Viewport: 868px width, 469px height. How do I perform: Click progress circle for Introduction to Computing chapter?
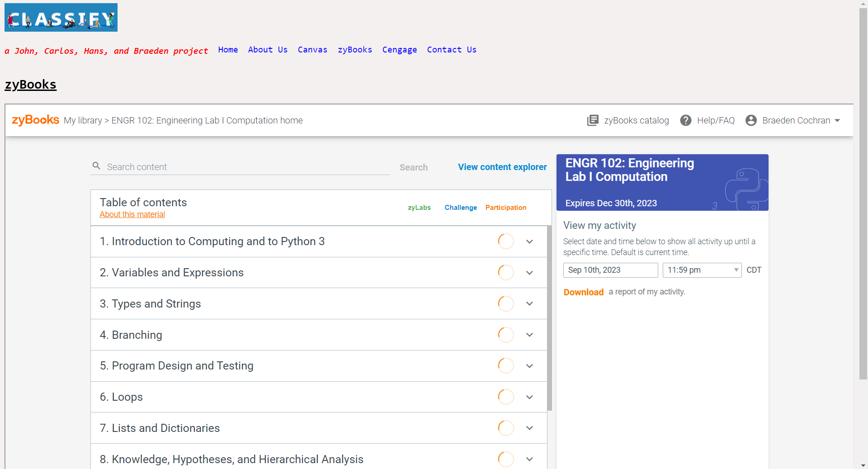tap(506, 242)
